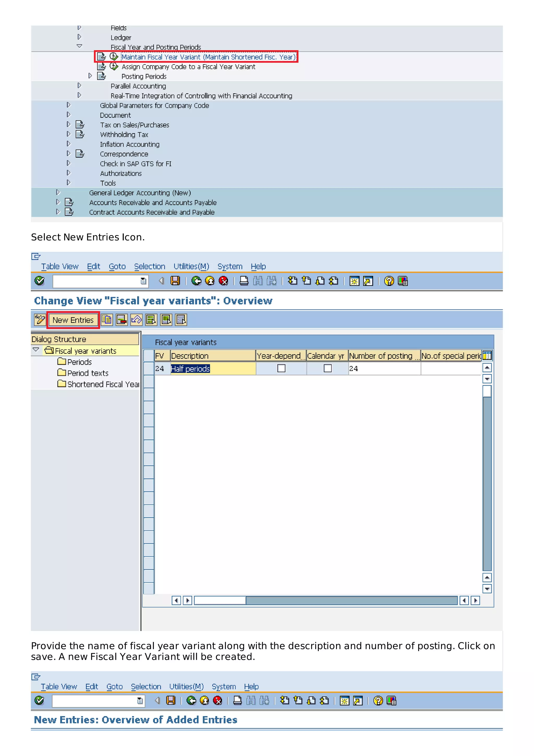Viewport: 534px width, 756px height.
Task: Expand Global Parameters for Company Code node
Action: [68, 105]
